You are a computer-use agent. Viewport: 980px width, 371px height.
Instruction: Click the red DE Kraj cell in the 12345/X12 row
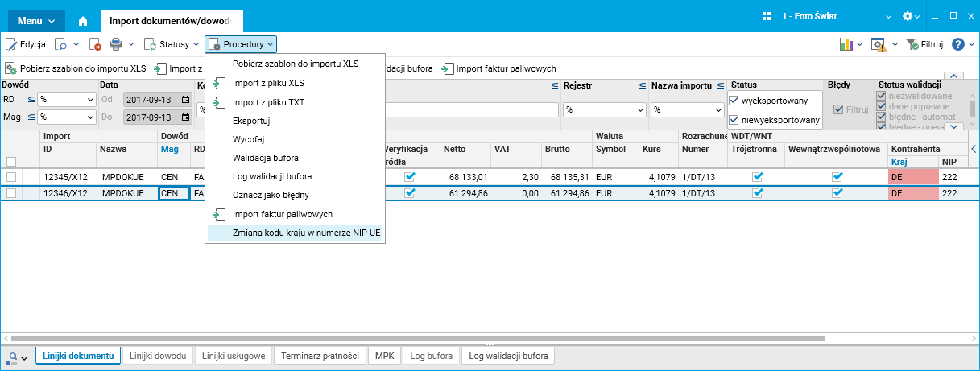pos(912,177)
